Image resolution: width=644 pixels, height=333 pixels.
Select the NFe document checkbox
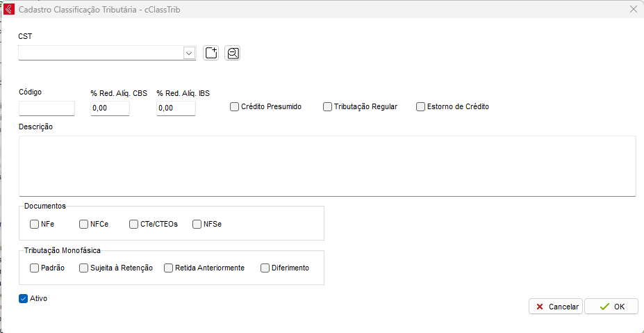35,225
